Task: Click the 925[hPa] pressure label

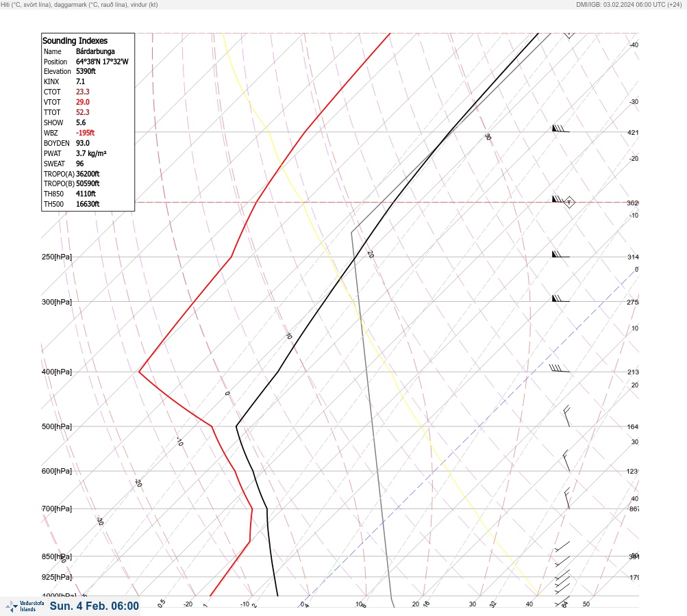Action: (57, 577)
